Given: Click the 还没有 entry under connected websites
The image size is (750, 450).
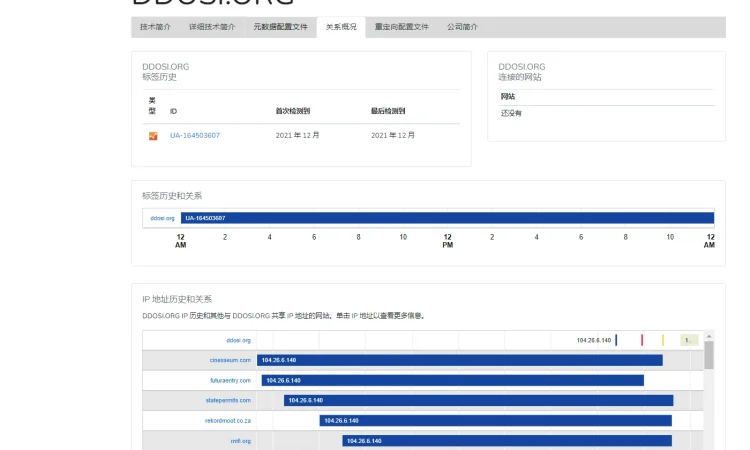Looking at the screenshot, I should tap(511, 113).
